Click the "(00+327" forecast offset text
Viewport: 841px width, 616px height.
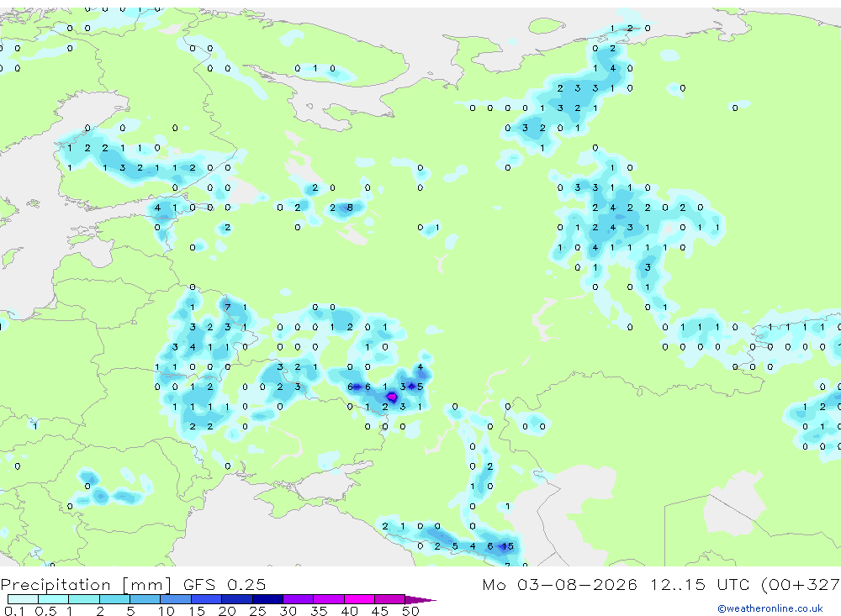[x=801, y=584]
